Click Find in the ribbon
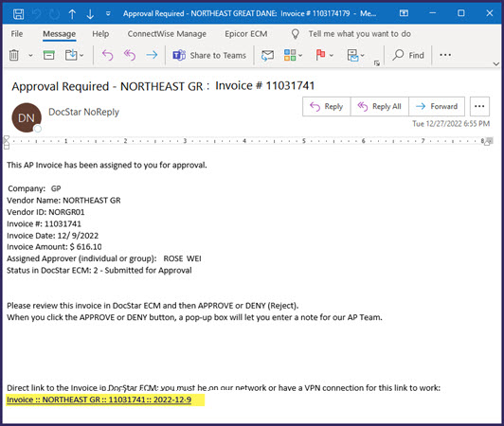 click(408, 55)
